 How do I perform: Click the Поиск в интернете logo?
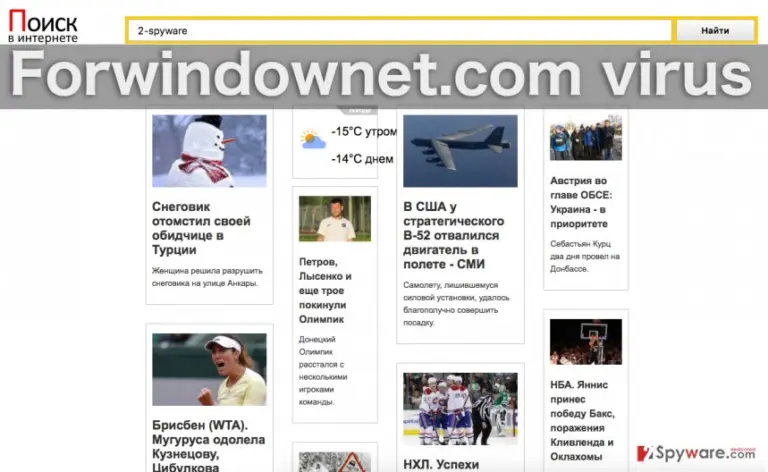[43, 27]
